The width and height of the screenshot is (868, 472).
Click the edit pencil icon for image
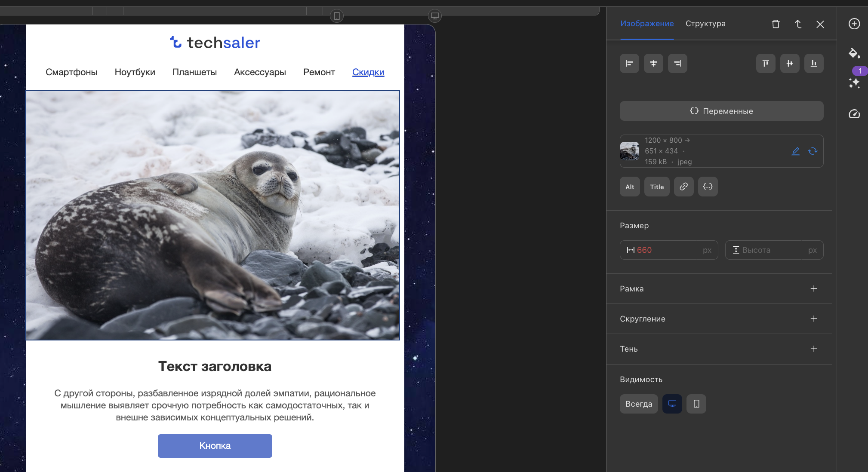pos(795,151)
